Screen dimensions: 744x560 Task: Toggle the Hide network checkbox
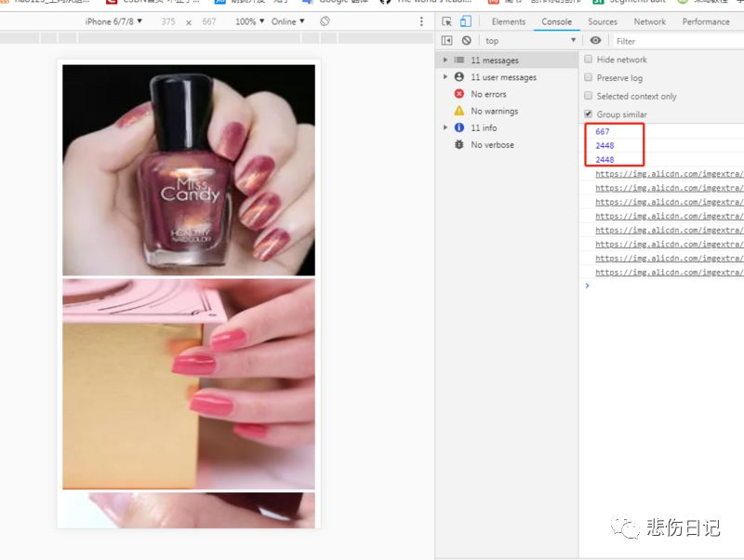coord(589,60)
